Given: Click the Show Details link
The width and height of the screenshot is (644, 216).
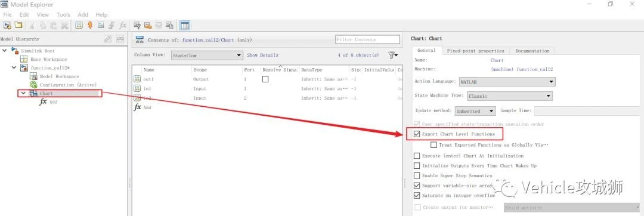Looking at the screenshot, I should tap(262, 55).
